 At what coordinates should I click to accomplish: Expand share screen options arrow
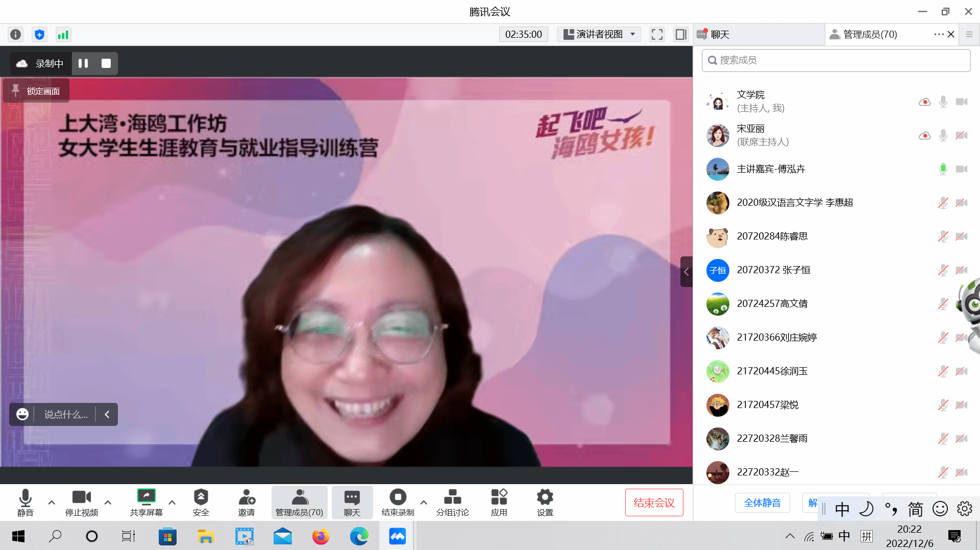(x=172, y=503)
